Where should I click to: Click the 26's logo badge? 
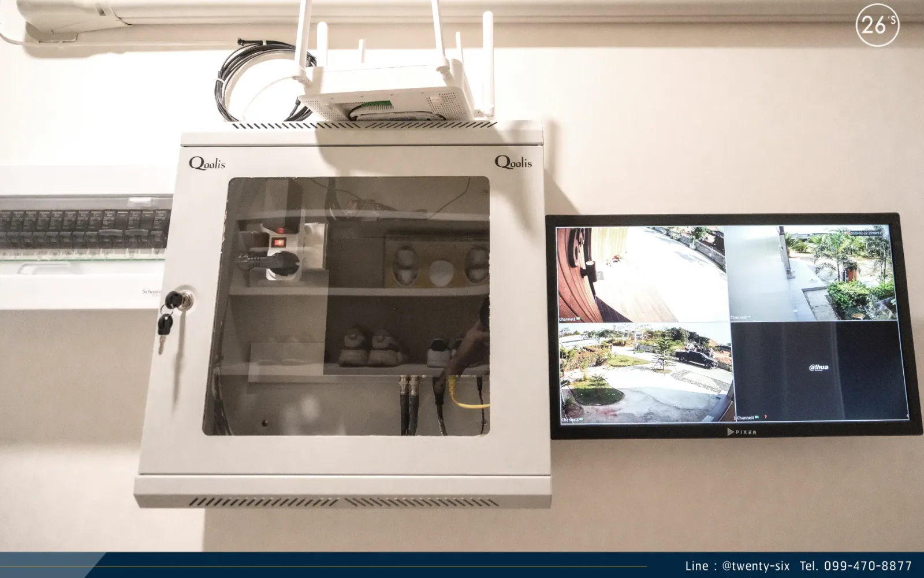point(877,25)
